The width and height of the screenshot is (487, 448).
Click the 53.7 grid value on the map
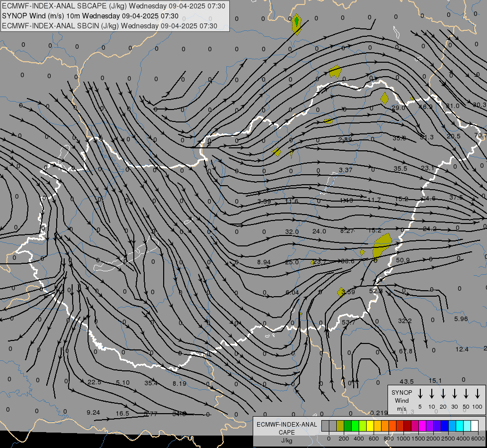[349, 323]
